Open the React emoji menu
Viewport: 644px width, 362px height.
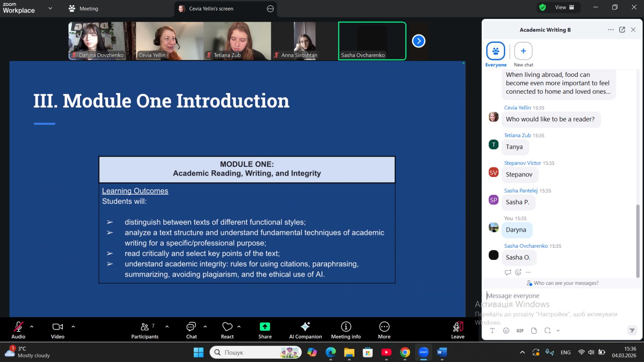click(227, 330)
